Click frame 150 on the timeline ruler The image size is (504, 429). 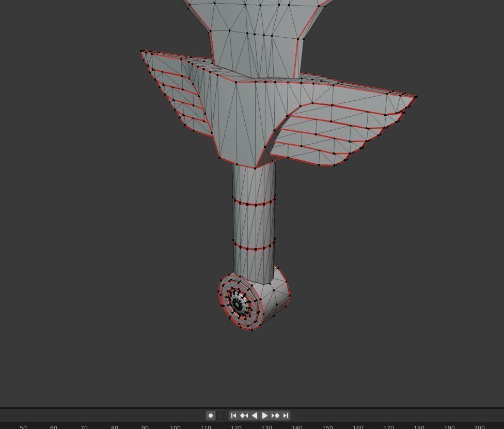327,427
